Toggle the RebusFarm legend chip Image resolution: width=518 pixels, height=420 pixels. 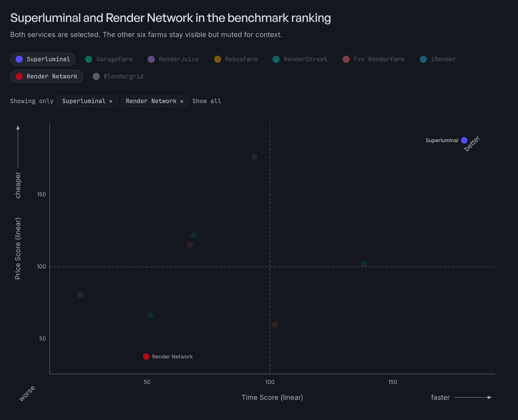236,59
